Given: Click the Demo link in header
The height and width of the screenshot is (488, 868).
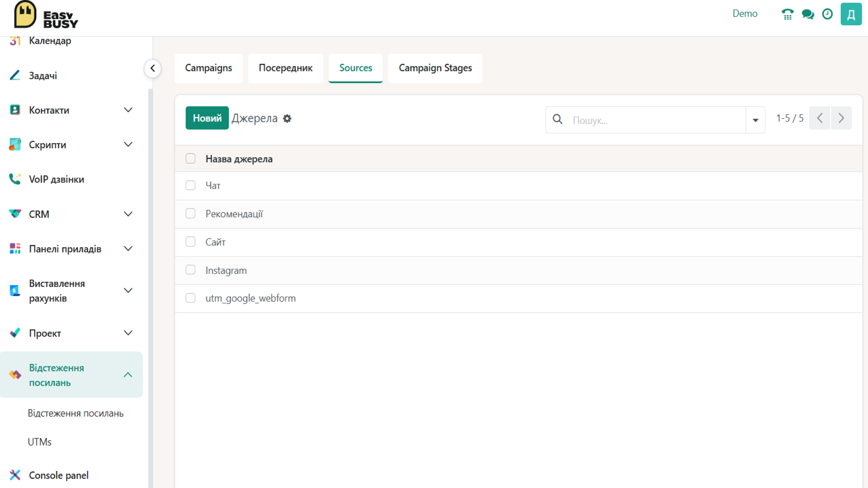Looking at the screenshot, I should click(745, 14).
